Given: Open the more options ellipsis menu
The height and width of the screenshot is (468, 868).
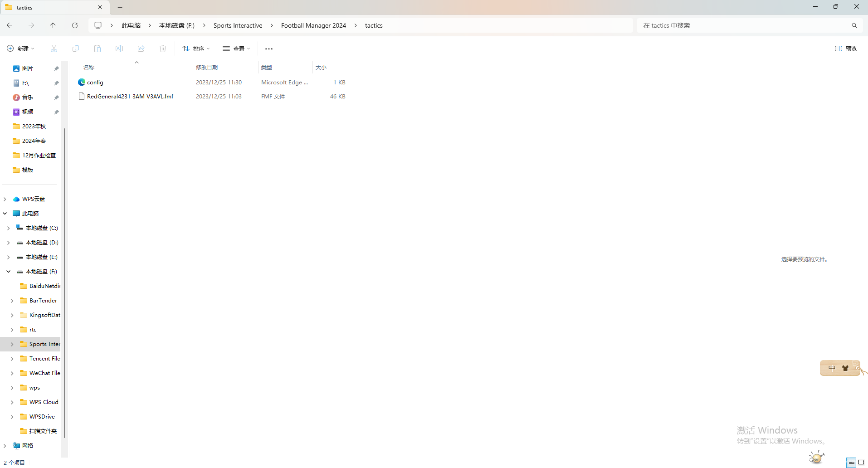Looking at the screenshot, I should tap(269, 49).
